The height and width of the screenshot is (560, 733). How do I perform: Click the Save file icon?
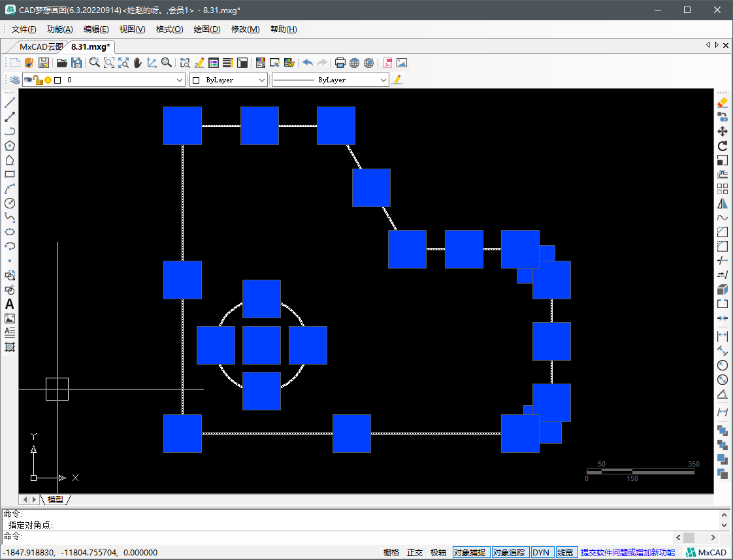pos(44,63)
